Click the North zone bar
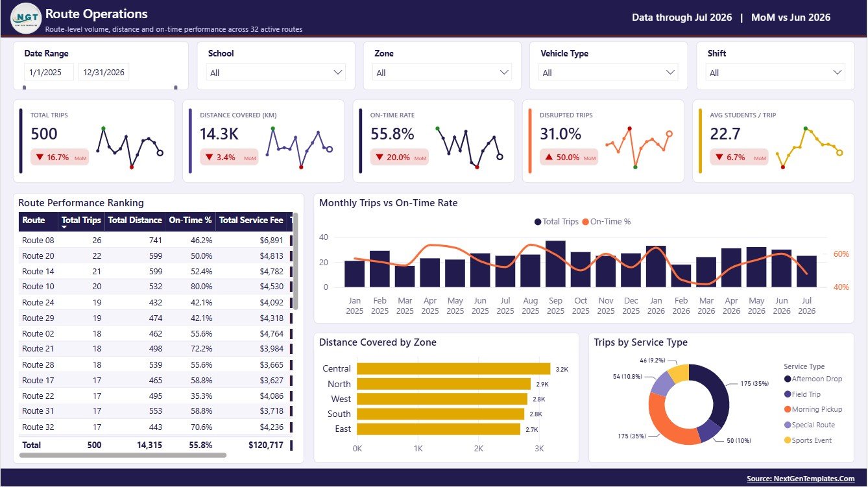Screen dimensions: 868x487 [444, 384]
